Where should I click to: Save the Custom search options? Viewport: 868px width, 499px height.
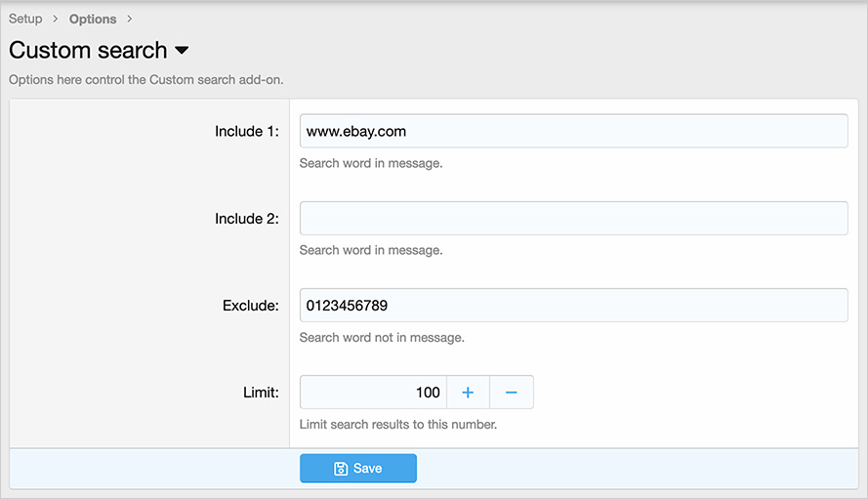click(x=358, y=469)
